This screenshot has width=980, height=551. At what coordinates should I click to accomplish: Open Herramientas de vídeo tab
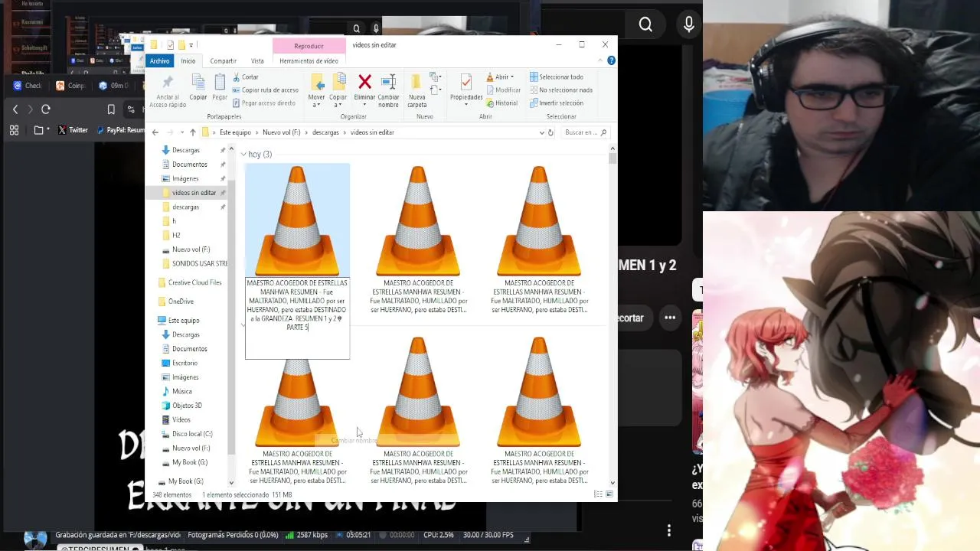pyautogui.click(x=309, y=61)
